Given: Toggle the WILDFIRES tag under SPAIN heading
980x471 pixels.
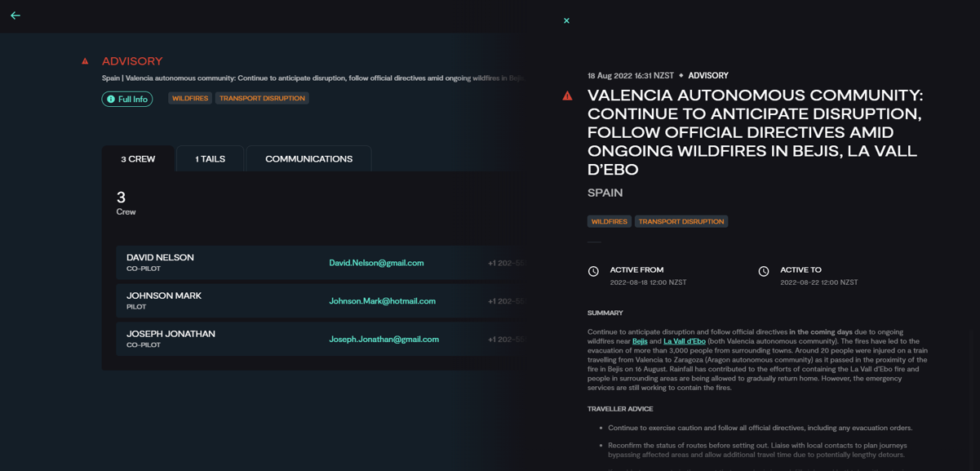Looking at the screenshot, I should (609, 220).
